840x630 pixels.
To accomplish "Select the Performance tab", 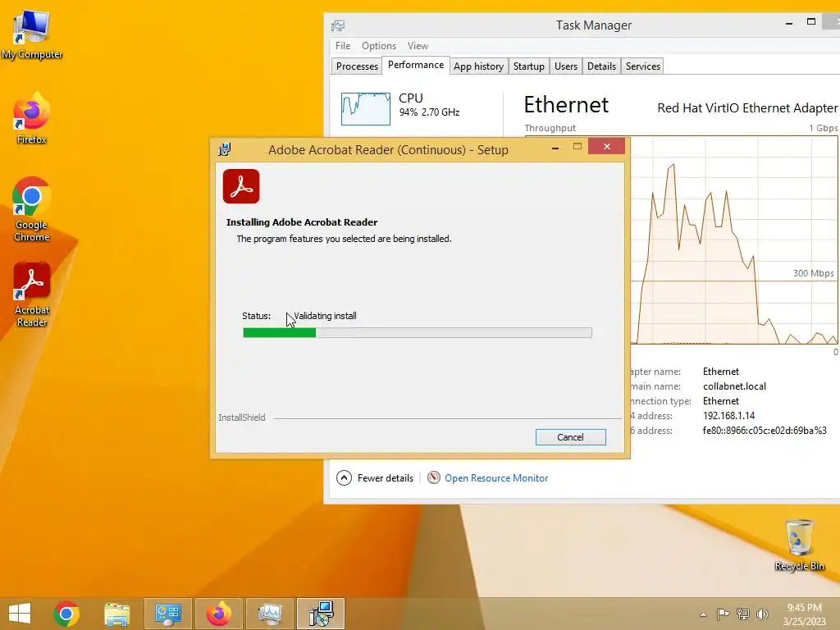I will pyautogui.click(x=416, y=65).
